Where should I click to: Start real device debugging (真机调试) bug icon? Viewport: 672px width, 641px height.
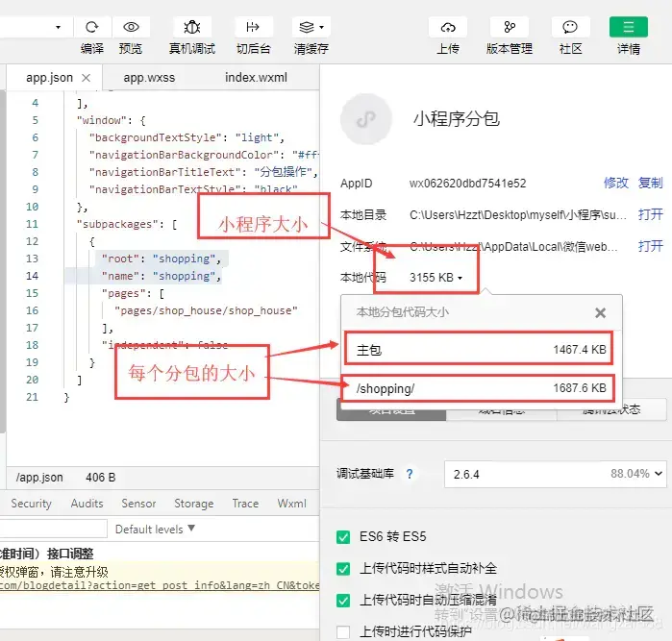(x=192, y=28)
